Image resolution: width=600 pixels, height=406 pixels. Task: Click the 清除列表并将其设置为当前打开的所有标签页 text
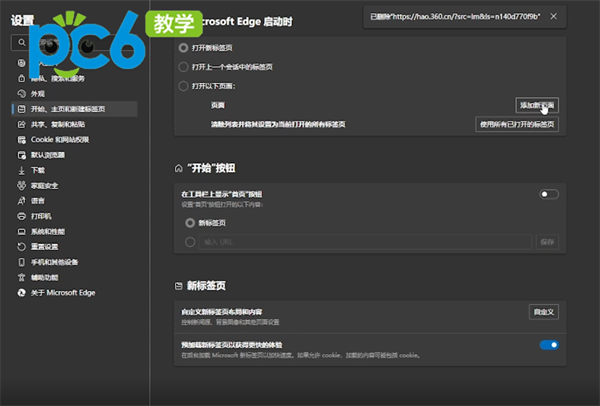coord(278,124)
